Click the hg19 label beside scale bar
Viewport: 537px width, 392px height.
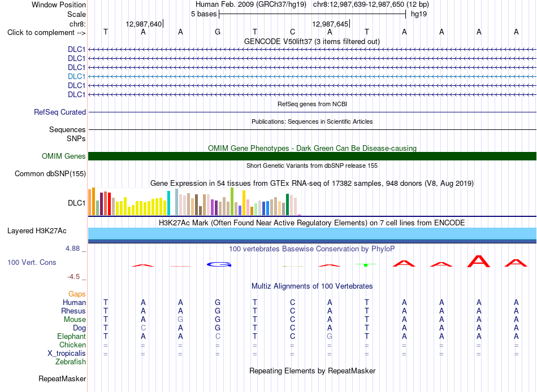point(418,14)
